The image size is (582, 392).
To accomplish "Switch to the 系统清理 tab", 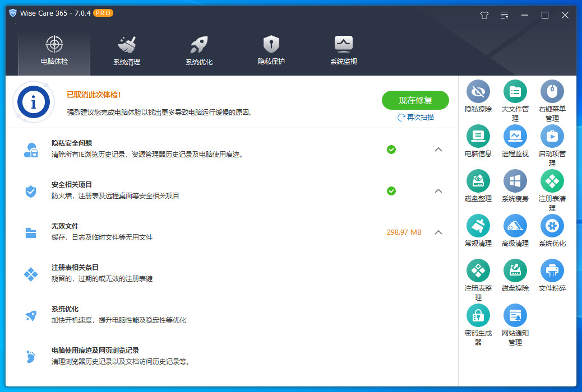I will pyautogui.click(x=127, y=52).
